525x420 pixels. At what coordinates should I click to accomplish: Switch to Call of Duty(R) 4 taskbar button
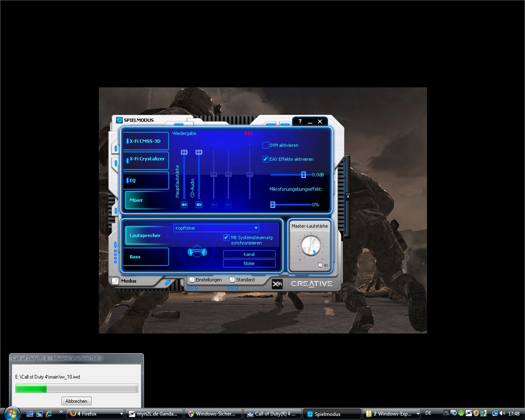(x=272, y=414)
